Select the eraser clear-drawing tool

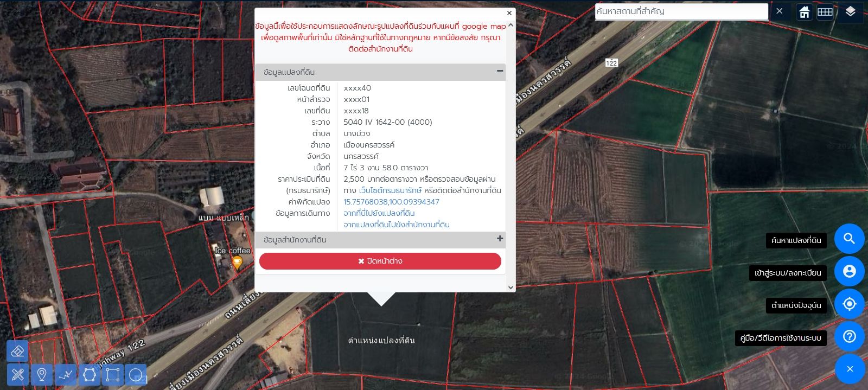click(x=17, y=351)
